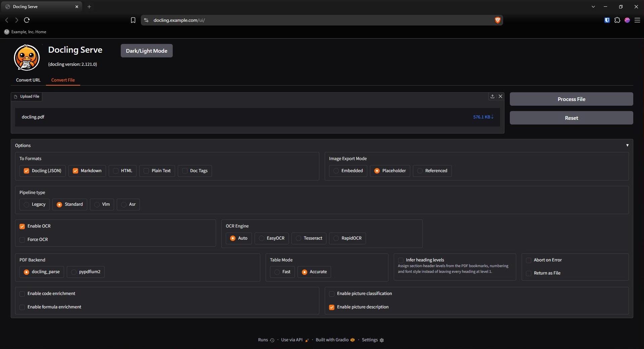Go forward to the next page

point(16,20)
